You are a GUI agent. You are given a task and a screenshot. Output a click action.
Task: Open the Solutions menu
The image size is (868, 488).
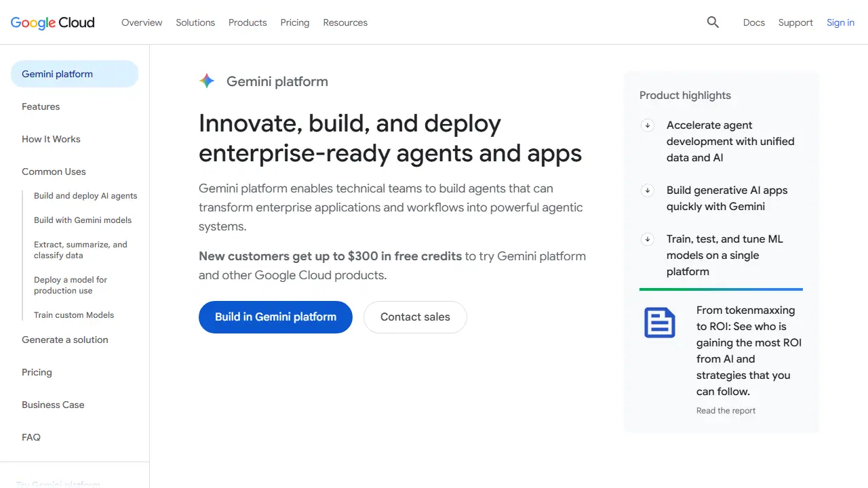click(195, 22)
